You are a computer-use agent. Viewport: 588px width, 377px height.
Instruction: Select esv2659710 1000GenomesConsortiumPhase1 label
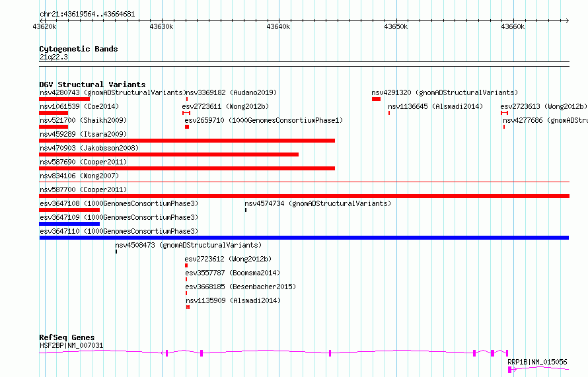pyautogui.click(x=264, y=120)
